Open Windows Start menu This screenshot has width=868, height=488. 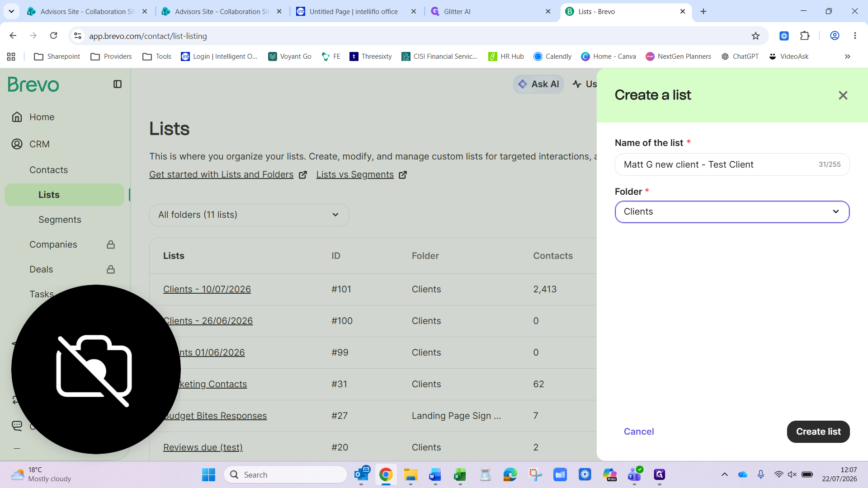[x=208, y=474]
